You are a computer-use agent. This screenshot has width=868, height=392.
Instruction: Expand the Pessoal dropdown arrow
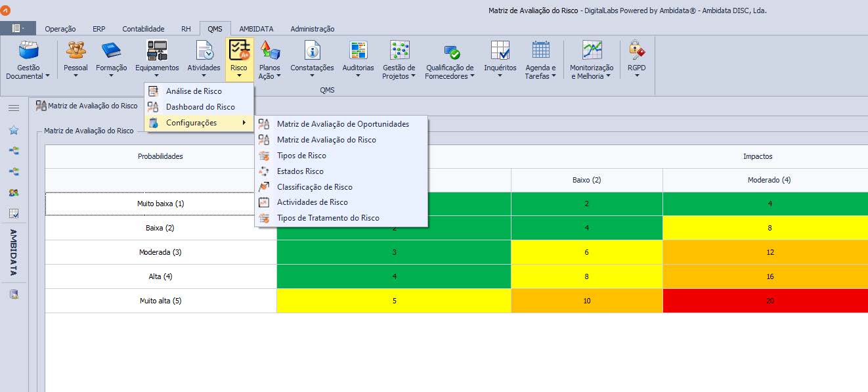pos(76,76)
